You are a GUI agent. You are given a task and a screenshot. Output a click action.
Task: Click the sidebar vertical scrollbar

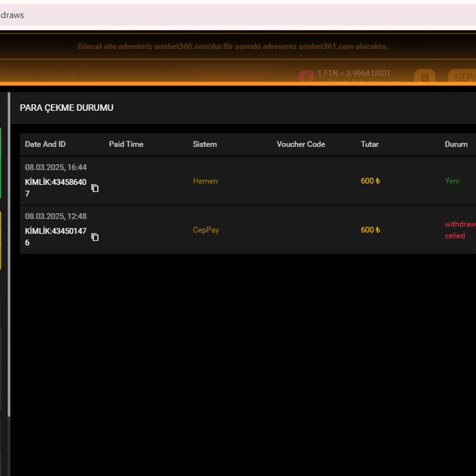[9, 254]
